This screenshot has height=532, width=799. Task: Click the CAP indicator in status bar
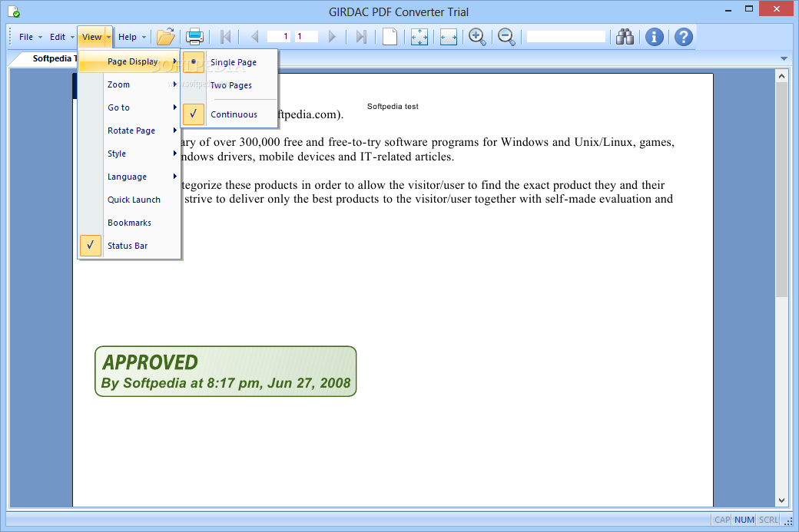coord(721,520)
